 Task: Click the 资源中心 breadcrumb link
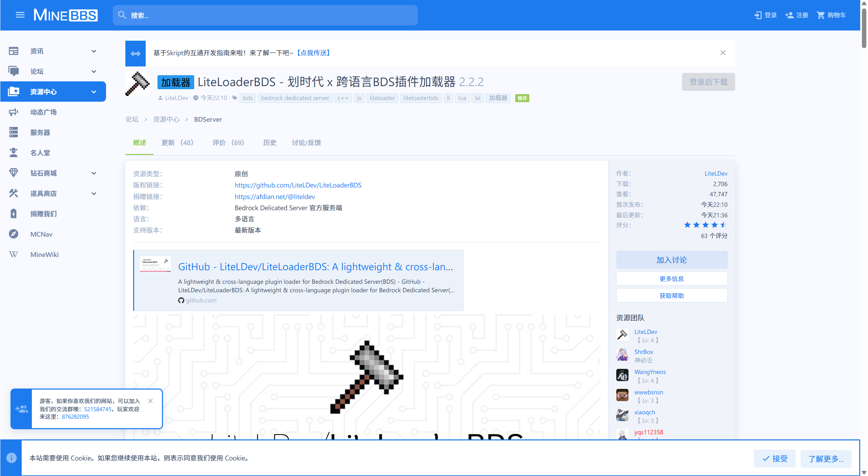pyautogui.click(x=166, y=119)
